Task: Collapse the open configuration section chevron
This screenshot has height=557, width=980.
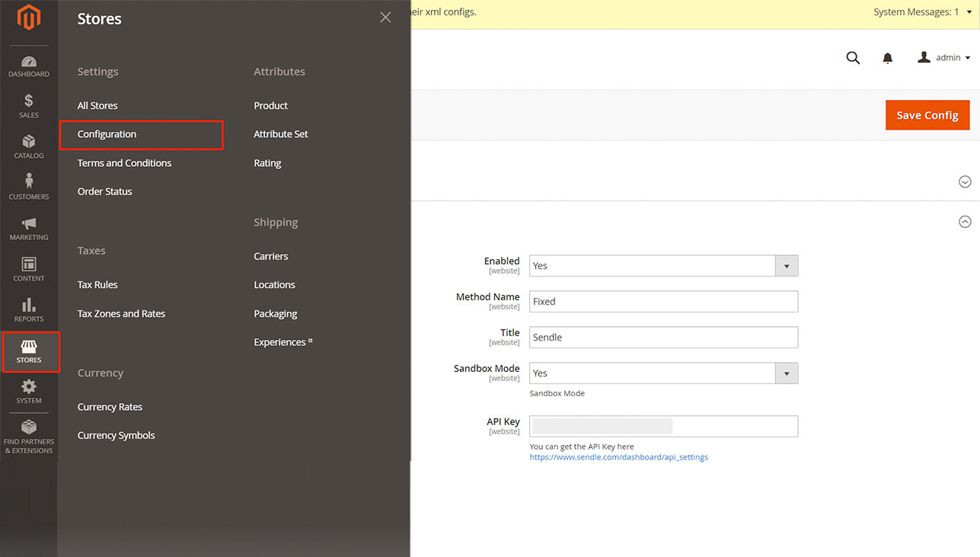Action: 965,222
